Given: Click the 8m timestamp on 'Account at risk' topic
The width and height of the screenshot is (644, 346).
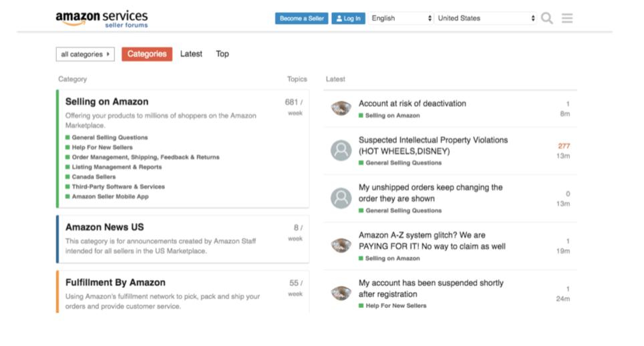Looking at the screenshot, I should click(565, 114).
